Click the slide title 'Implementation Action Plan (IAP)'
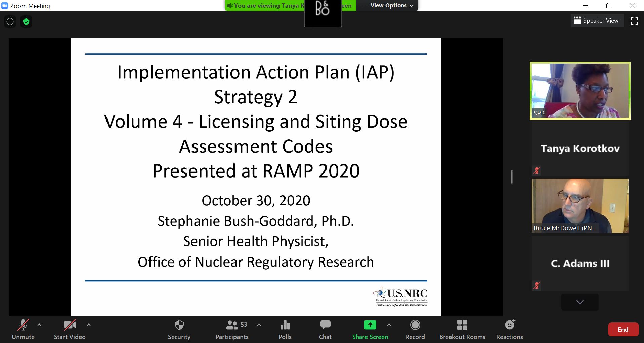 coord(256,72)
